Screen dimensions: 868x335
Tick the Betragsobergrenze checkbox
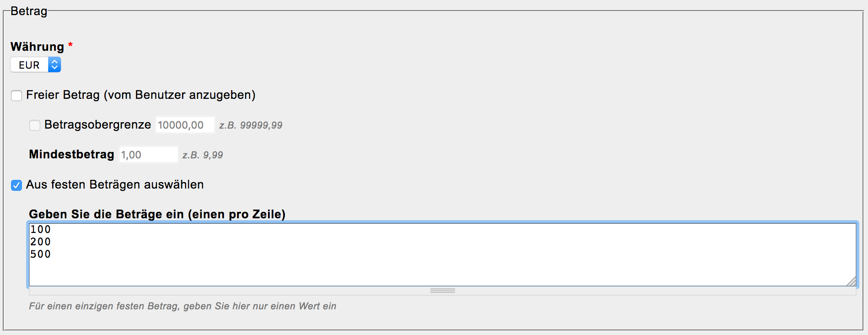pyautogui.click(x=35, y=125)
